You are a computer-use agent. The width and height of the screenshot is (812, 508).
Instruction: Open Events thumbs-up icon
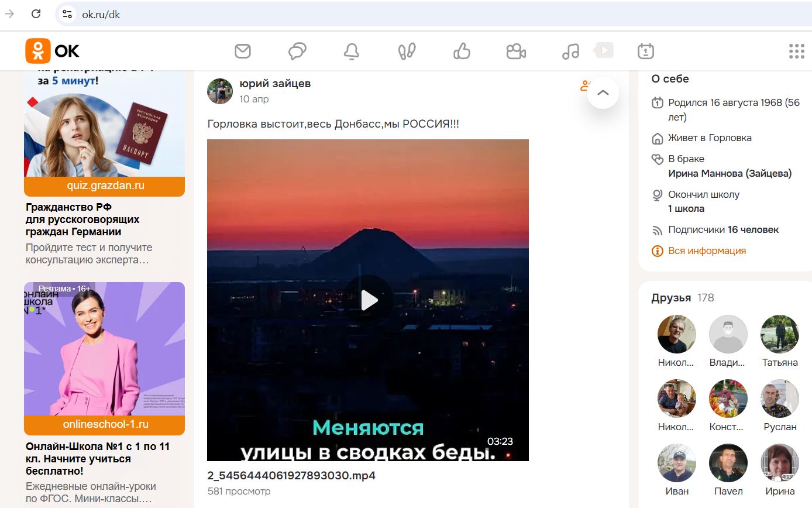pyautogui.click(x=462, y=51)
